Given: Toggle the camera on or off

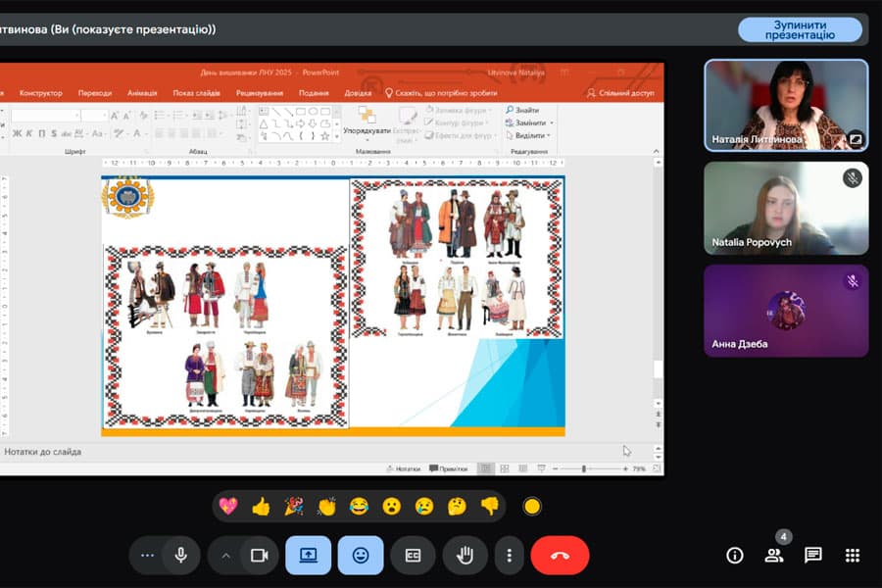Looking at the screenshot, I should 259,556.
